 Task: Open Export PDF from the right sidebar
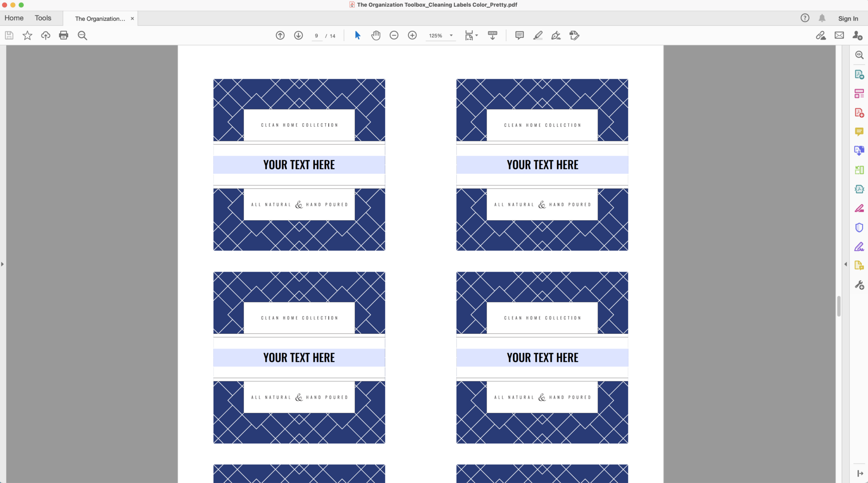click(860, 74)
